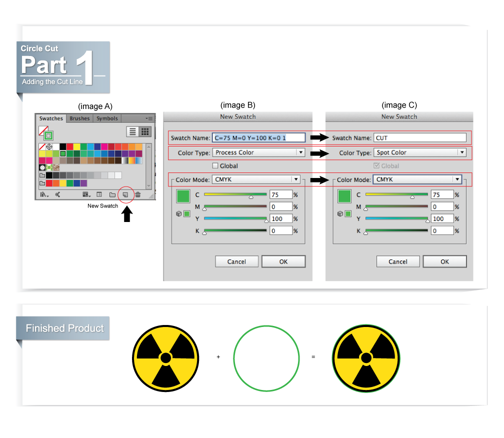Viewport: 504px width, 438px height.
Task: Click the Delete Swatch trash icon
Action: pyautogui.click(x=138, y=194)
